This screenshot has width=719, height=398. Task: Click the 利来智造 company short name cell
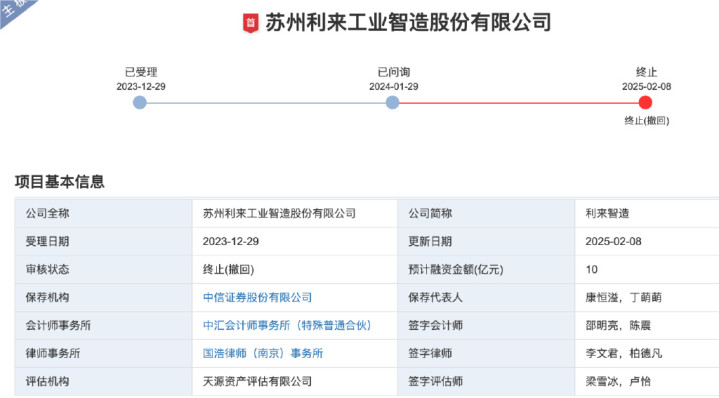pos(647,214)
